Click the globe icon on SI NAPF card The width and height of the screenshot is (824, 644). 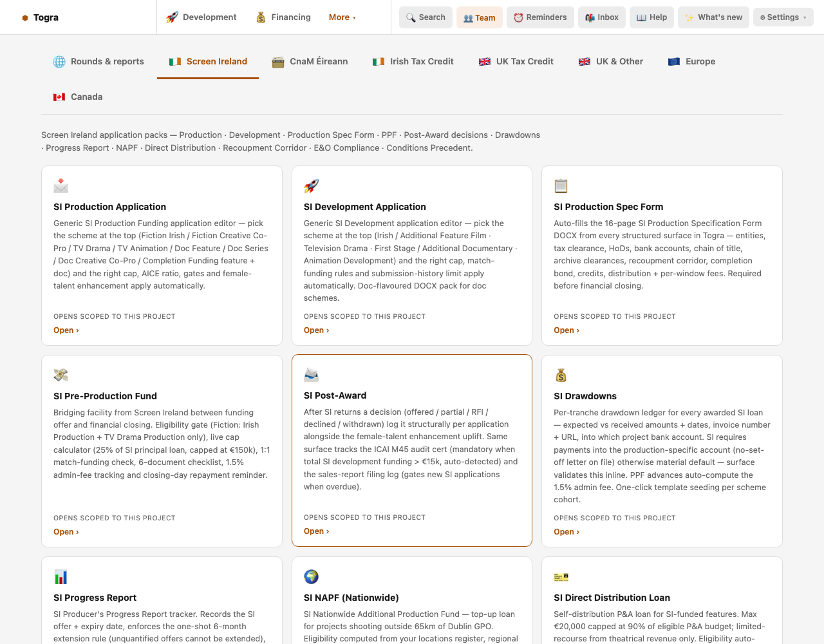click(312, 576)
